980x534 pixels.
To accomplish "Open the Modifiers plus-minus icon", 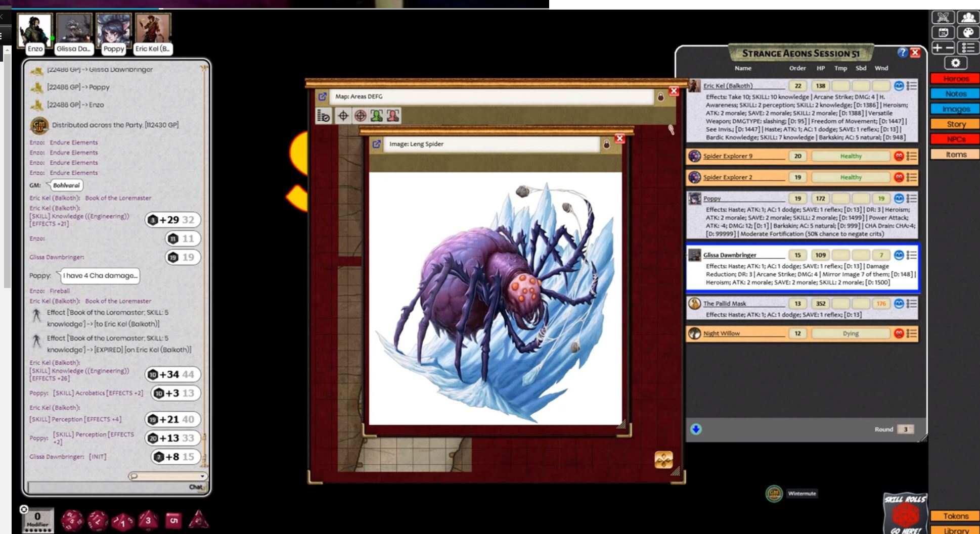I will coord(943,48).
